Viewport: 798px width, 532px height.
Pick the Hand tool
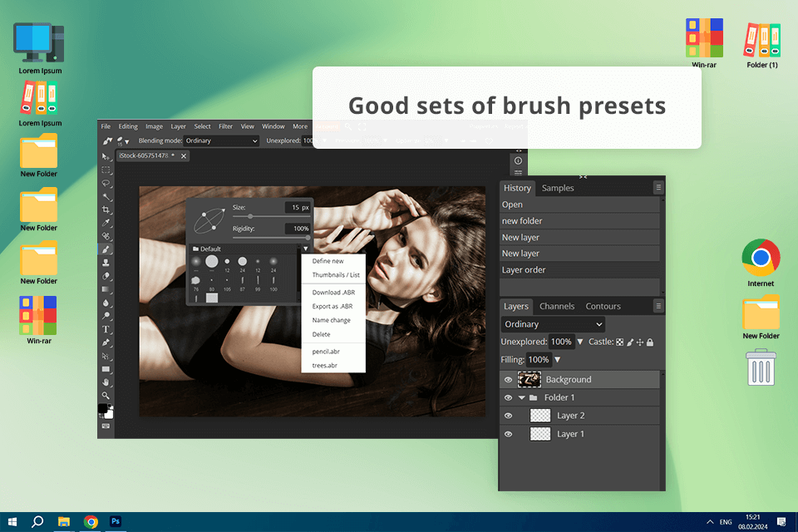[106, 382]
